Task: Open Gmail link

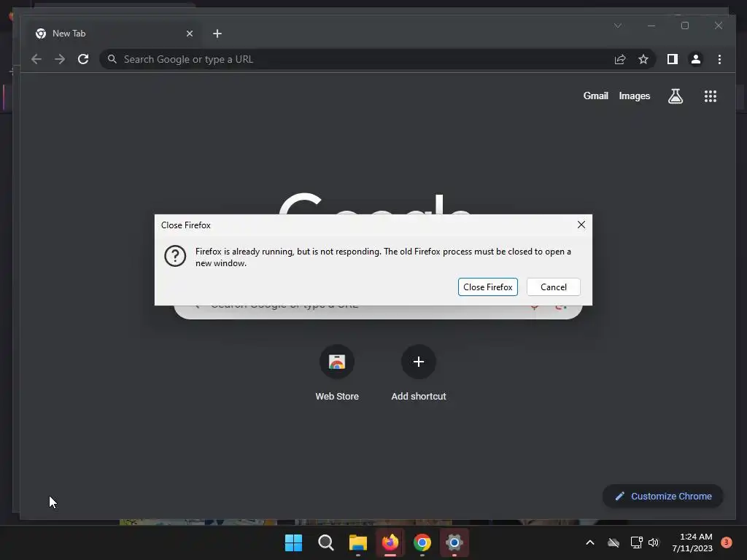Action: click(x=595, y=96)
